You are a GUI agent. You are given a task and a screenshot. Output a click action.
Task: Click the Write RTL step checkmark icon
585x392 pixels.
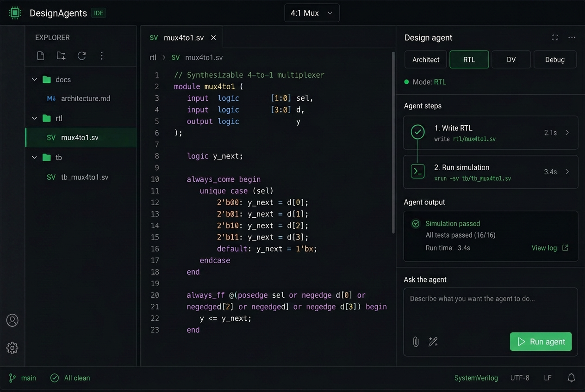click(x=418, y=132)
